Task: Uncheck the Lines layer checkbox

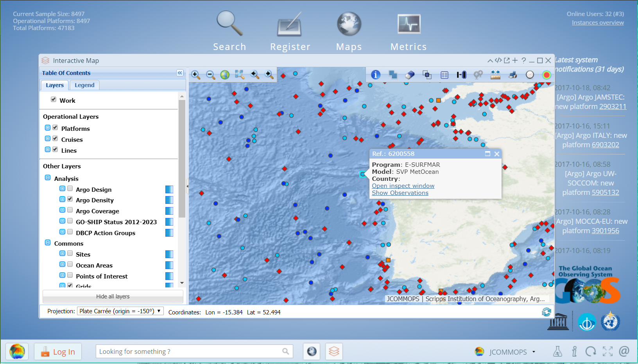Action: pyautogui.click(x=55, y=149)
